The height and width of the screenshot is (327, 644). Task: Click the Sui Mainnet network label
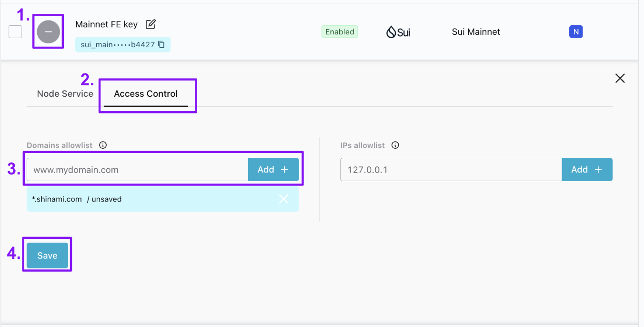[x=476, y=32]
